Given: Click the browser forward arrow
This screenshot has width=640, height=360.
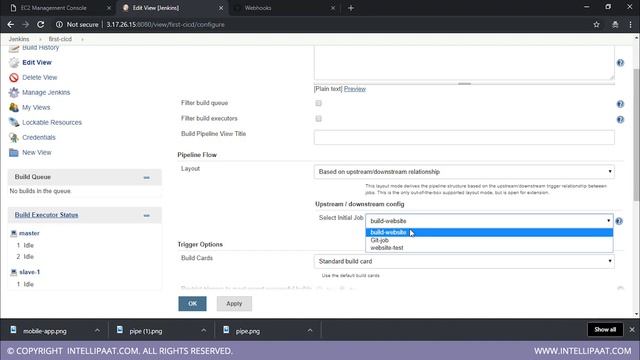Looking at the screenshot, I should tap(25, 24).
